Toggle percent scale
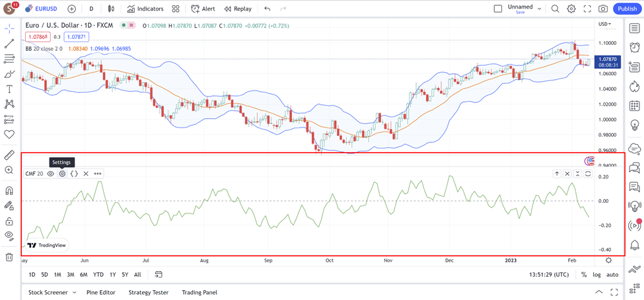644x300 pixels. pyautogui.click(x=584, y=274)
